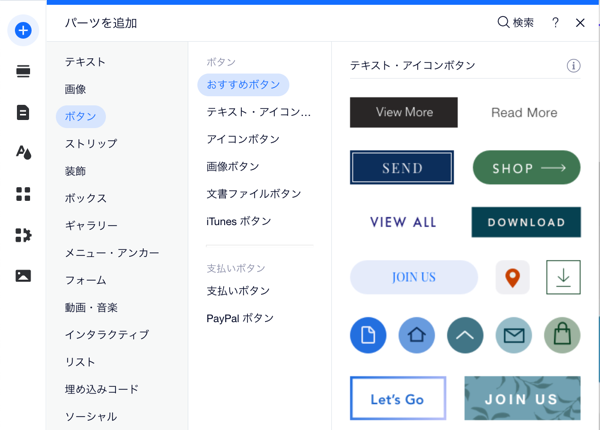
Task: Pick the leaf-patterned JOIN US button preset
Action: (522, 398)
